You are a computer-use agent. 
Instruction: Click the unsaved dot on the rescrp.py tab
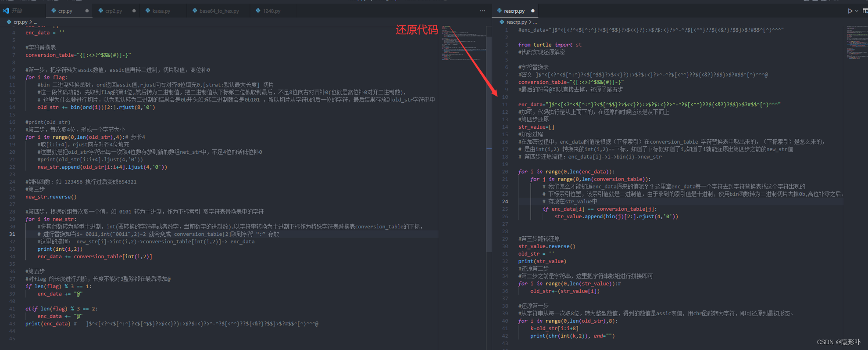point(533,11)
